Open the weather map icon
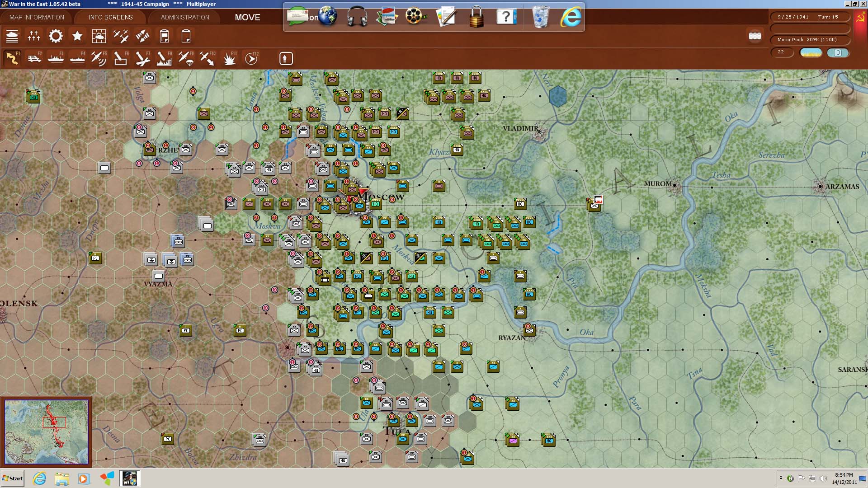868x488 pixels. point(99,36)
